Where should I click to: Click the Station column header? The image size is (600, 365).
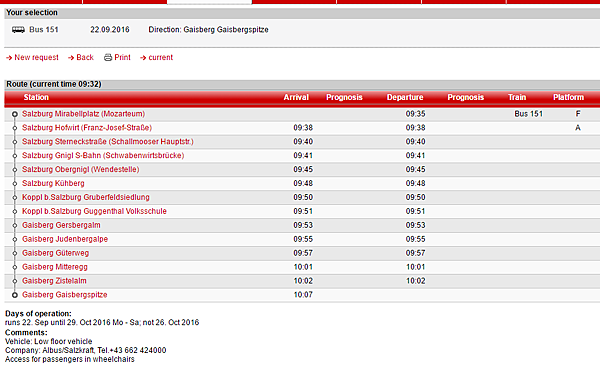[36, 97]
